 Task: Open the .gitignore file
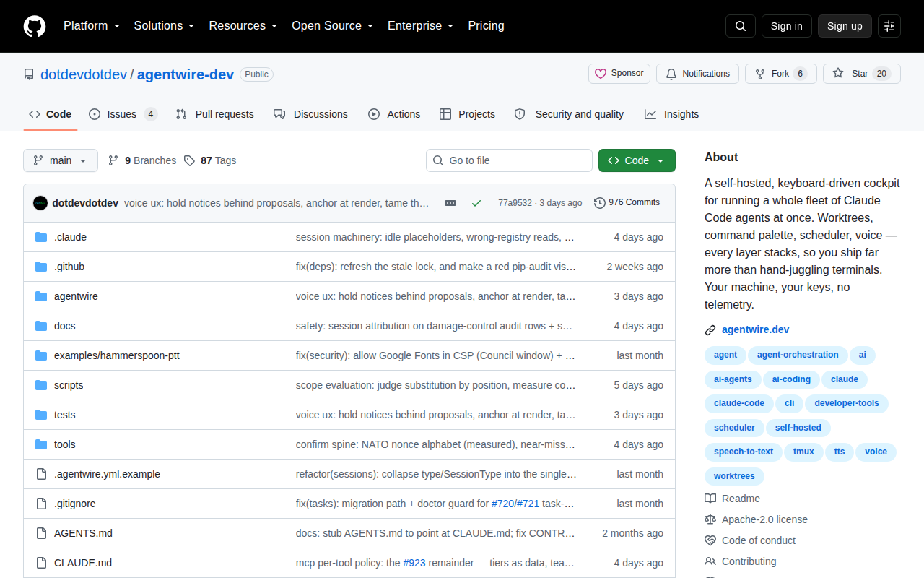tap(74, 504)
